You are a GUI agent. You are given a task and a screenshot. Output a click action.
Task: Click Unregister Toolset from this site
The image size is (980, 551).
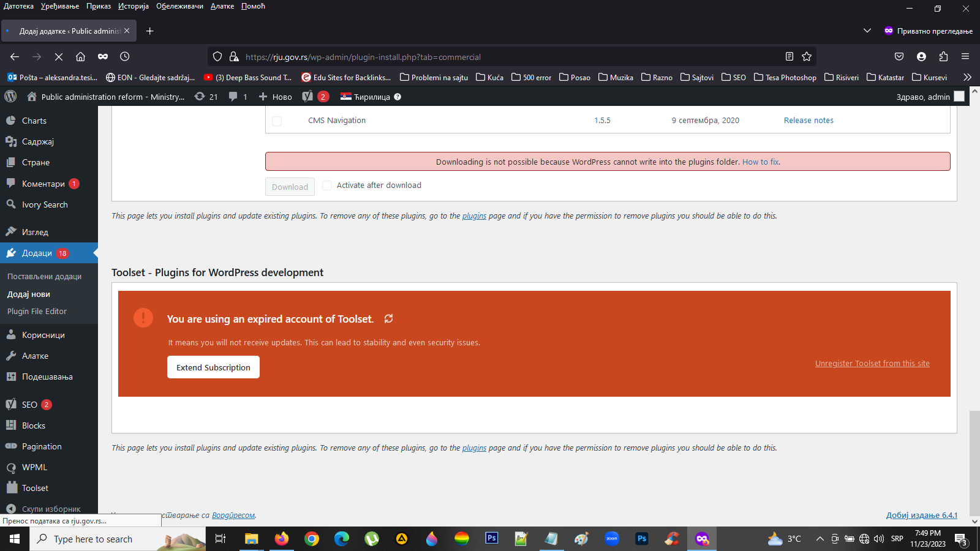pos(872,364)
